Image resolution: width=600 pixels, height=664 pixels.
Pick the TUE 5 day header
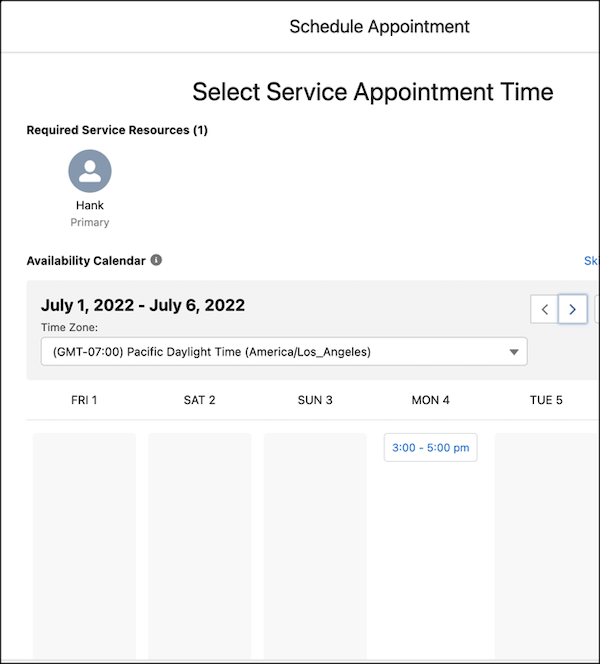(546, 400)
